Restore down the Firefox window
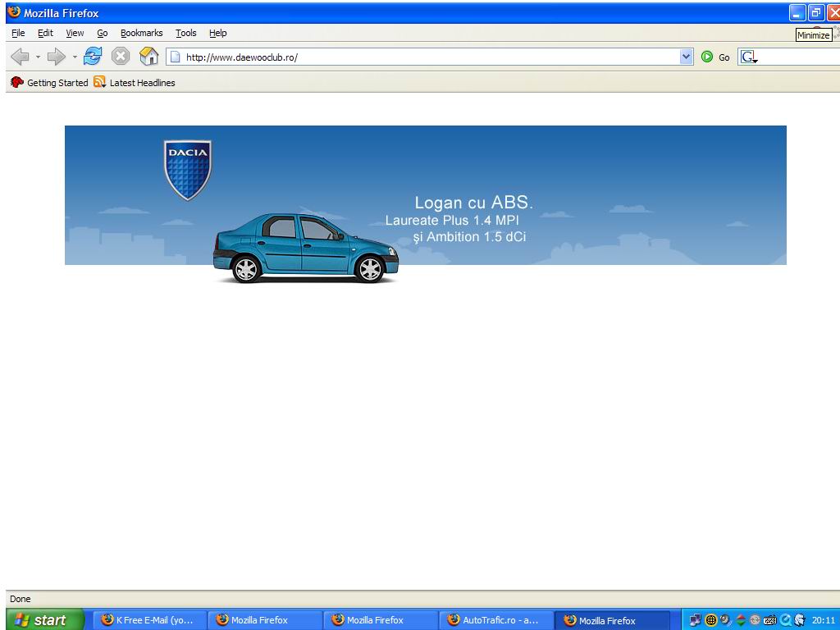 coord(816,13)
